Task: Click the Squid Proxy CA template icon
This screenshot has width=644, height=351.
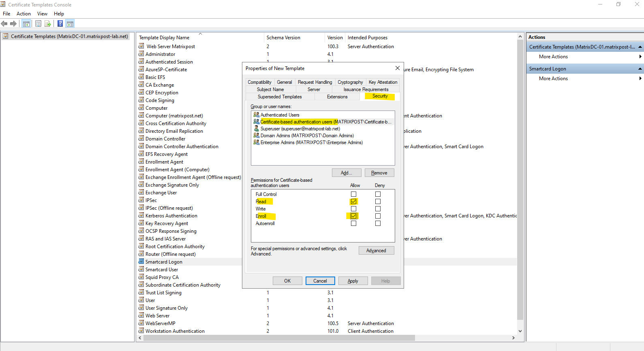Action: (x=141, y=277)
